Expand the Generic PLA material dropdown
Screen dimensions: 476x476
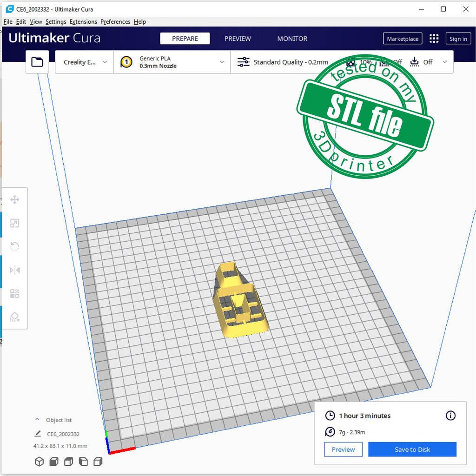click(x=172, y=62)
